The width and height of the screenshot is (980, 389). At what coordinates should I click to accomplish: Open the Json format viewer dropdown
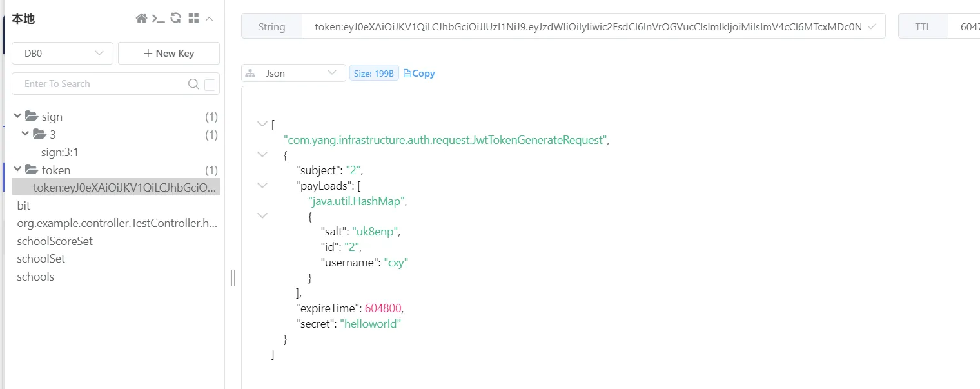[x=293, y=74]
